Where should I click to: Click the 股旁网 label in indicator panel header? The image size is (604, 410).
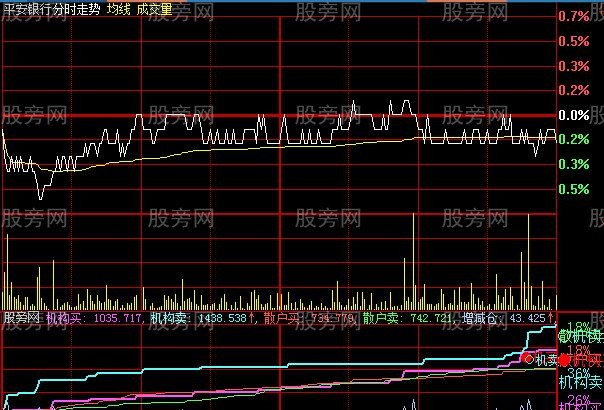tap(20, 318)
